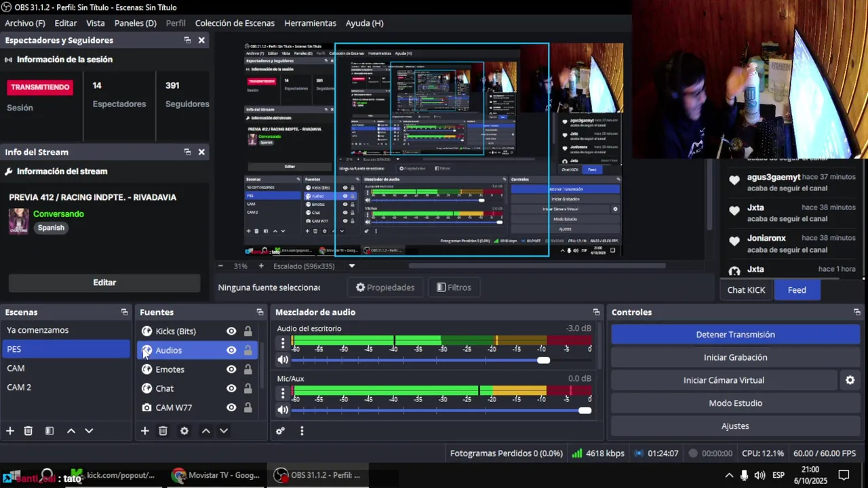The image size is (868, 488).
Task: Hide the CAM W77 source
Action: [231, 407]
